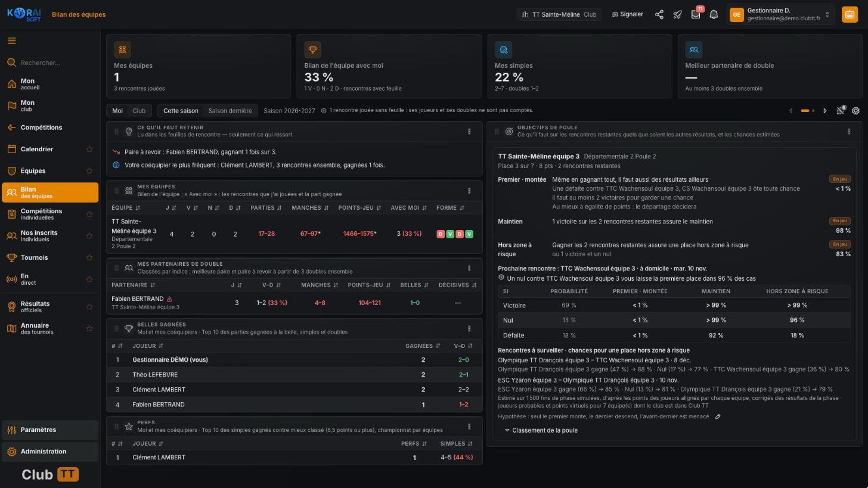Go to the next dashboard page arrow
This screenshot has width=868, height=488.
pos(825,111)
